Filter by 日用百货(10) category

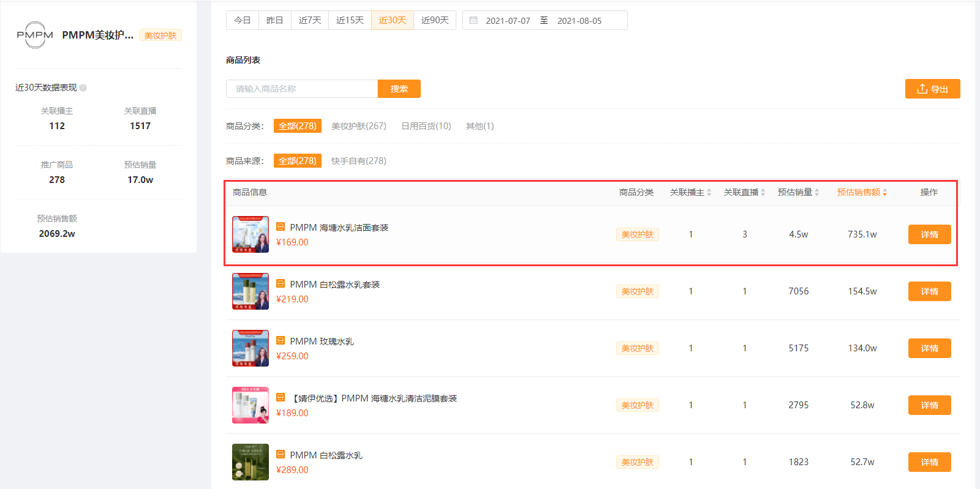(x=426, y=126)
